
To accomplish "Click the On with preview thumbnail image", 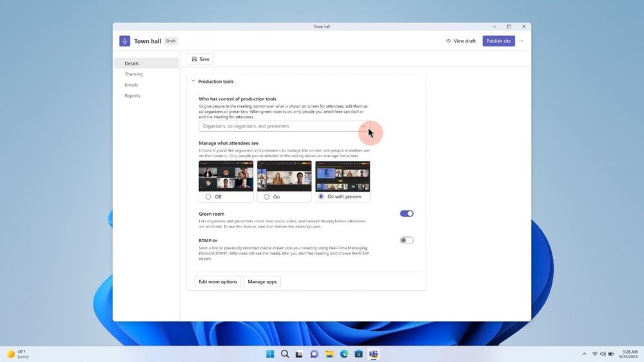I will 342,176.
